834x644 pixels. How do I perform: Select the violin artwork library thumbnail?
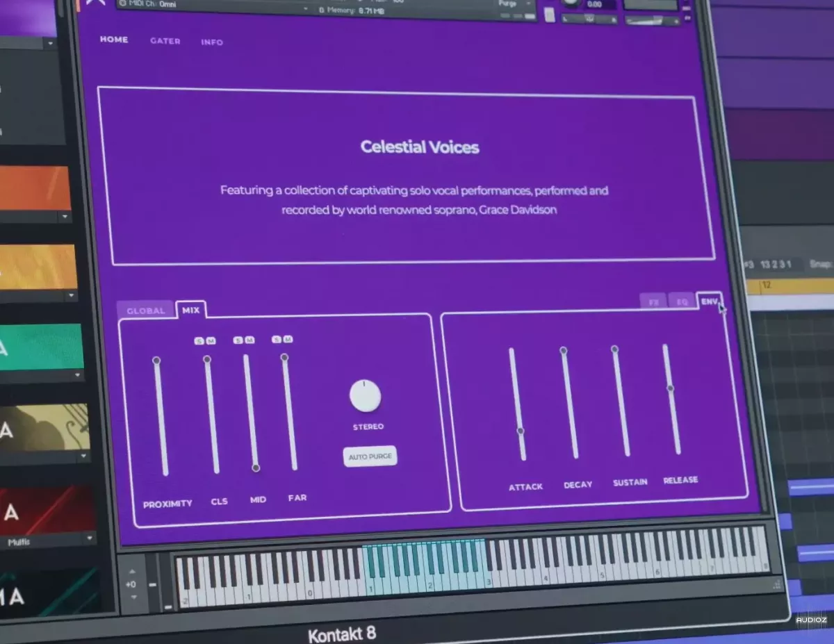coord(44,427)
